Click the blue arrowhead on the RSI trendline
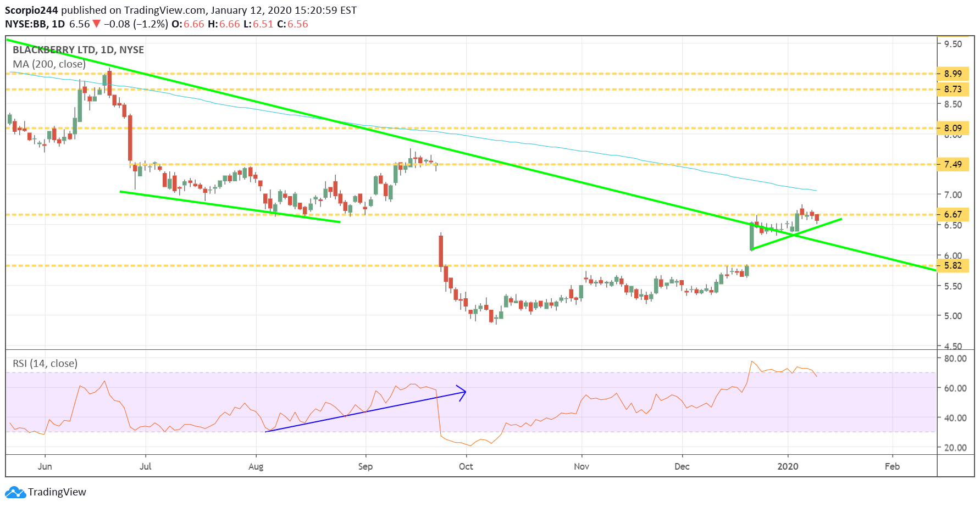The image size is (980, 507). click(462, 393)
